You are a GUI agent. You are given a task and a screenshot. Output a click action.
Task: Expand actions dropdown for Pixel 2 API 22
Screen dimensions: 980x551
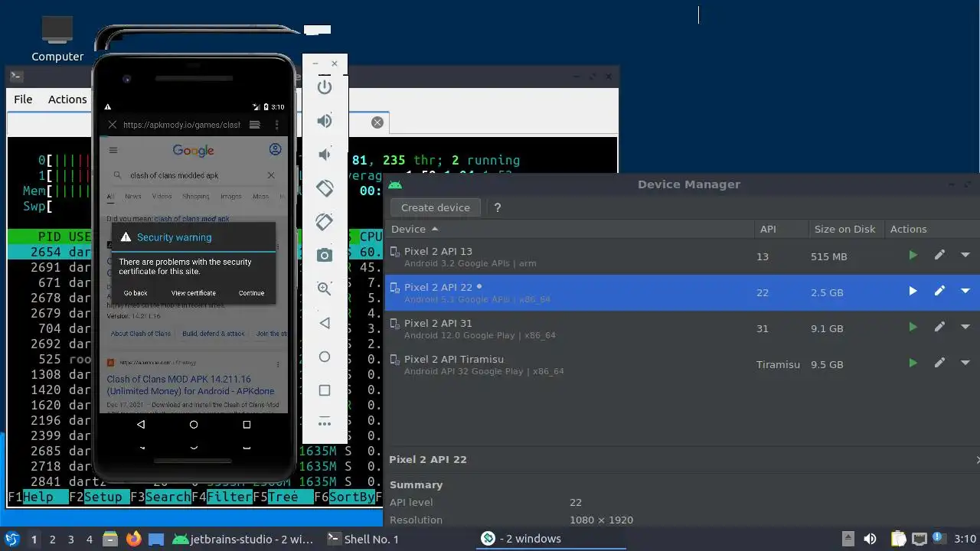965,292
